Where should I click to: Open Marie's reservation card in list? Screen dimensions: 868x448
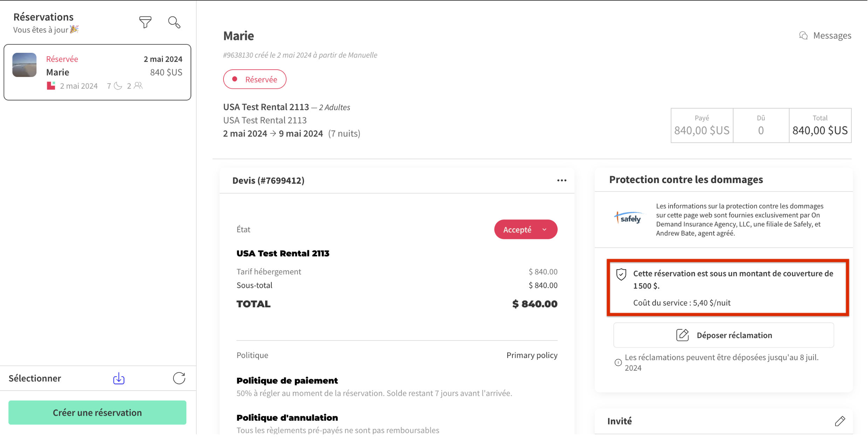tap(97, 72)
